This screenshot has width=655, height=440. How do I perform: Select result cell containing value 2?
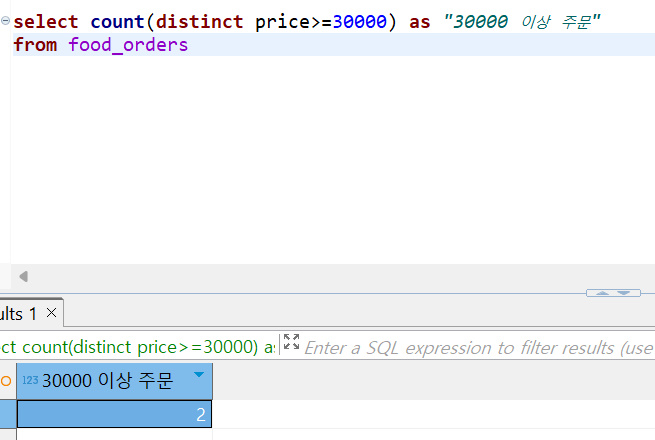coord(114,414)
